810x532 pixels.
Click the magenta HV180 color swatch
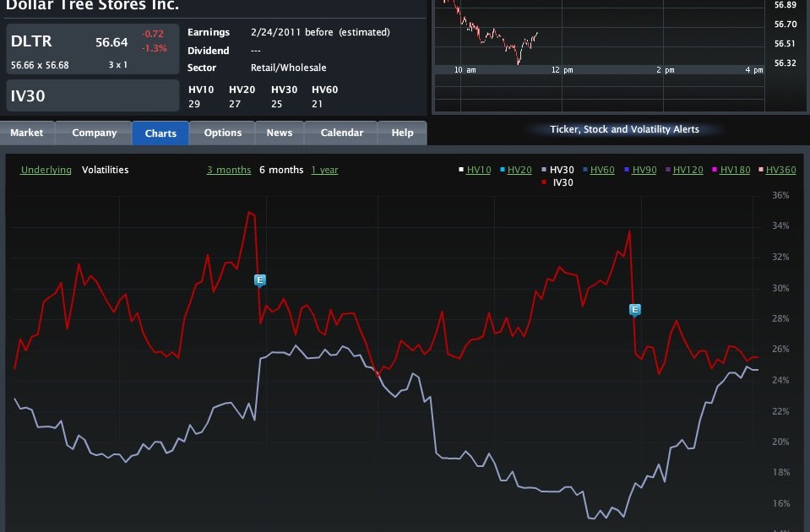[715, 170]
